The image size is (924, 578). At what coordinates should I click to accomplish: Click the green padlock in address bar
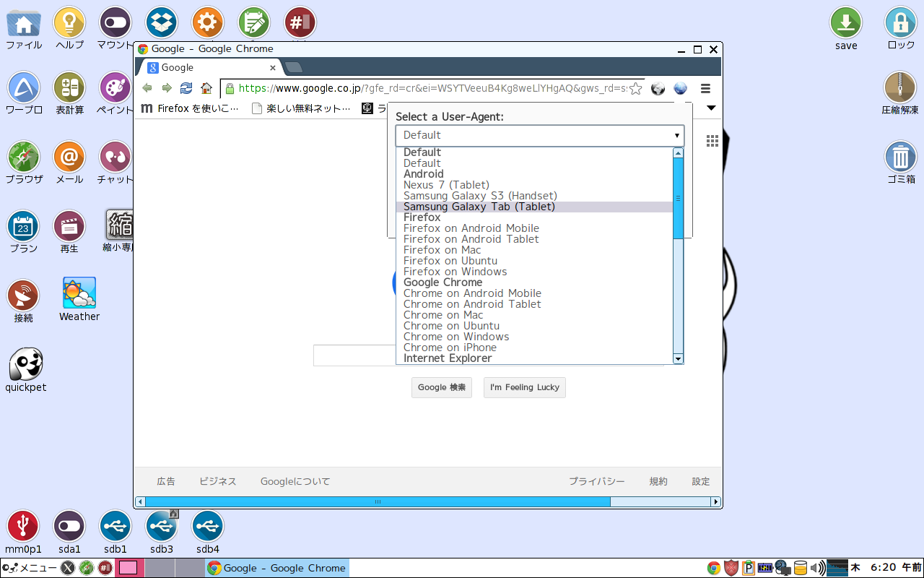230,88
